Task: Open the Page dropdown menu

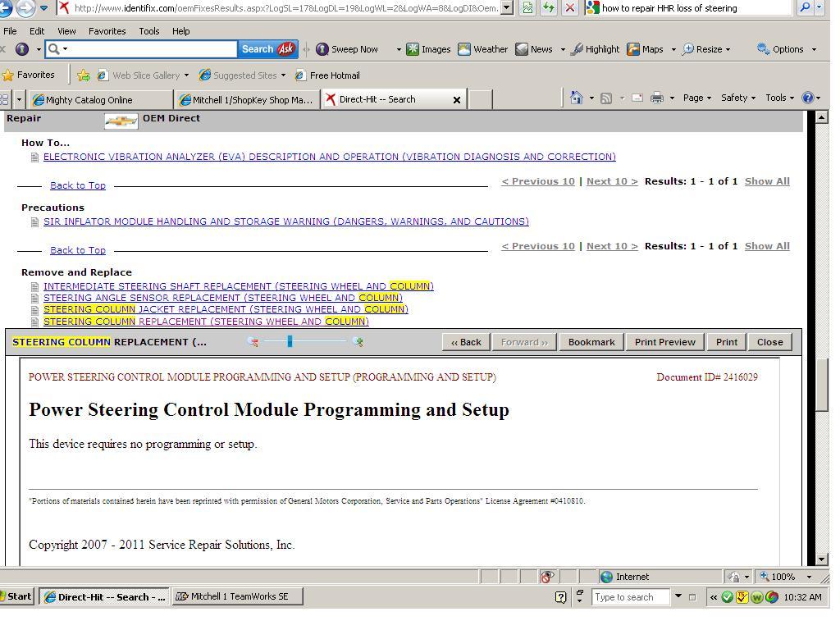Action: click(697, 98)
